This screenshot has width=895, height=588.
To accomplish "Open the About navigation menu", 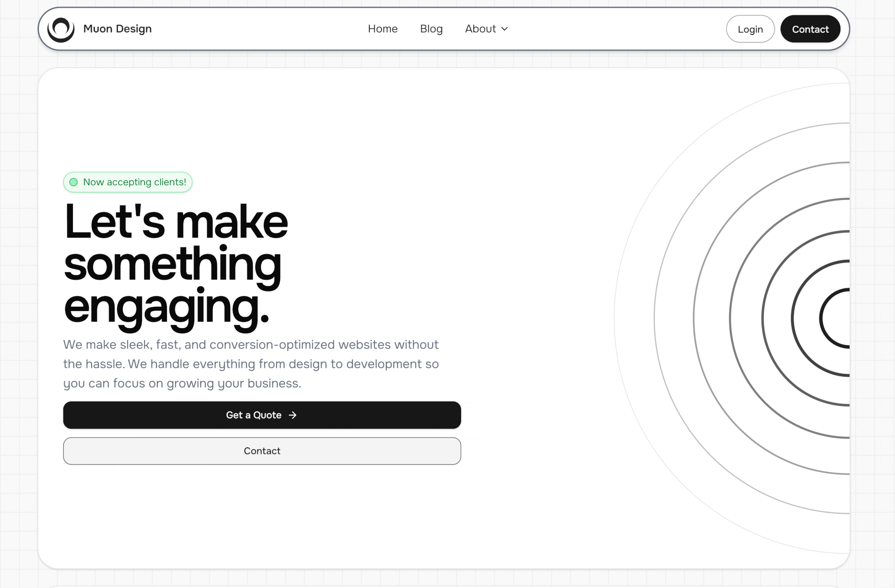I will (x=480, y=29).
